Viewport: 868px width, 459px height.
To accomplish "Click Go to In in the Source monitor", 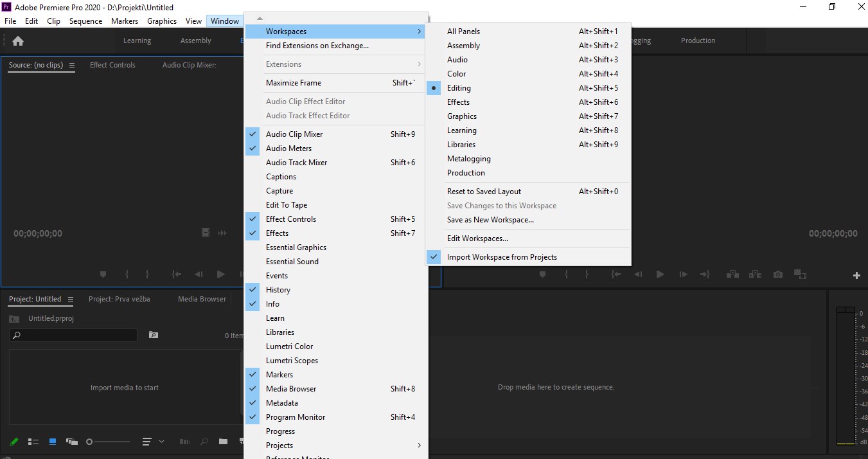I will point(177,274).
